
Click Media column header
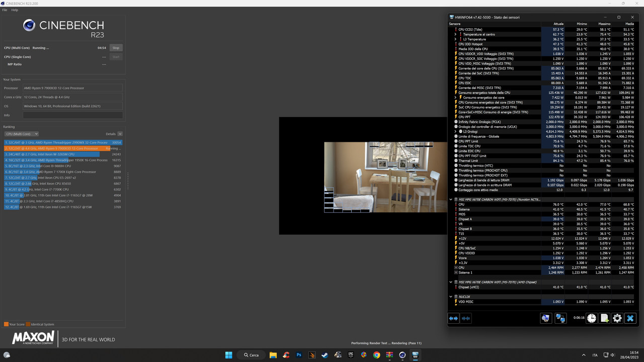point(629,24)
